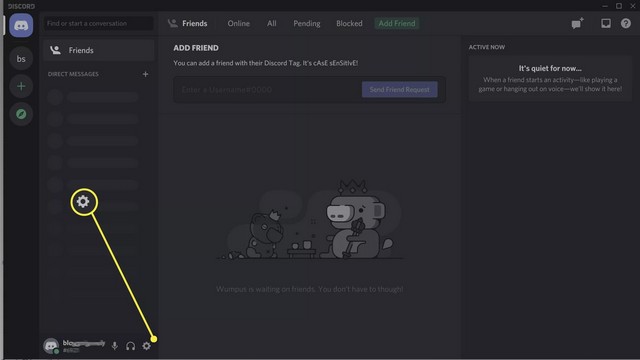Click the user avatar at bottom left
Viewport: 640px width, 360px height.
(x=51, y=346)
